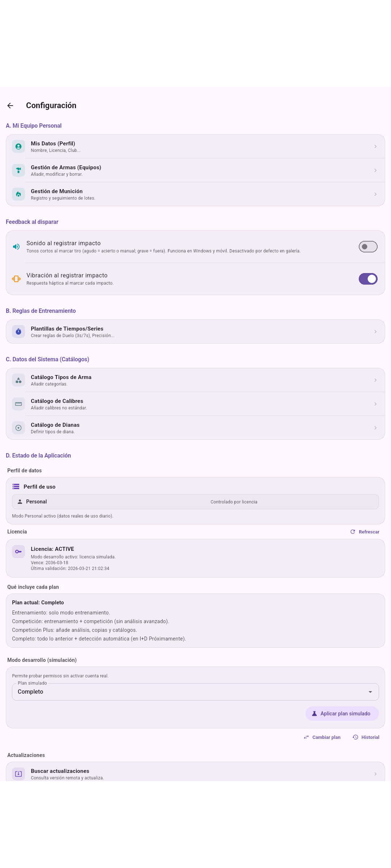Viewport: 391px width, 868px height.
Task: Click the Licencia key icon
Action: coord(18,552)
